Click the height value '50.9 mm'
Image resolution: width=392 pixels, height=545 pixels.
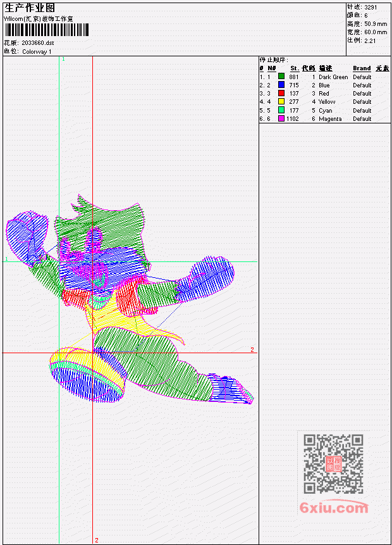[x=376, y=24]
